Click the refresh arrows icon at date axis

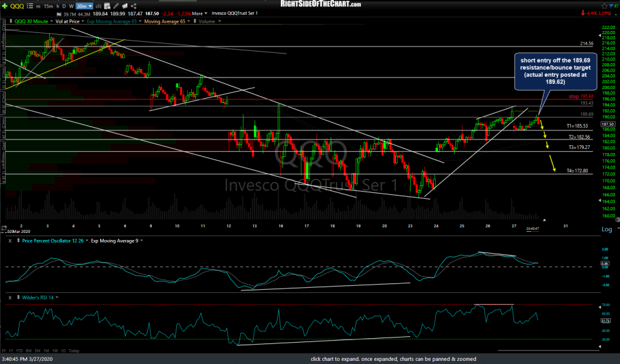[4, 228]
